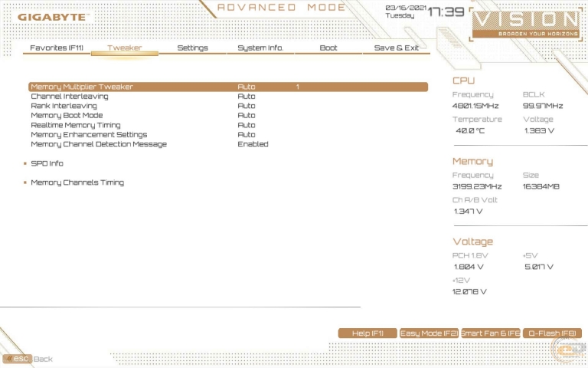Click the Voltage section heading

click(x=472, y=242)
